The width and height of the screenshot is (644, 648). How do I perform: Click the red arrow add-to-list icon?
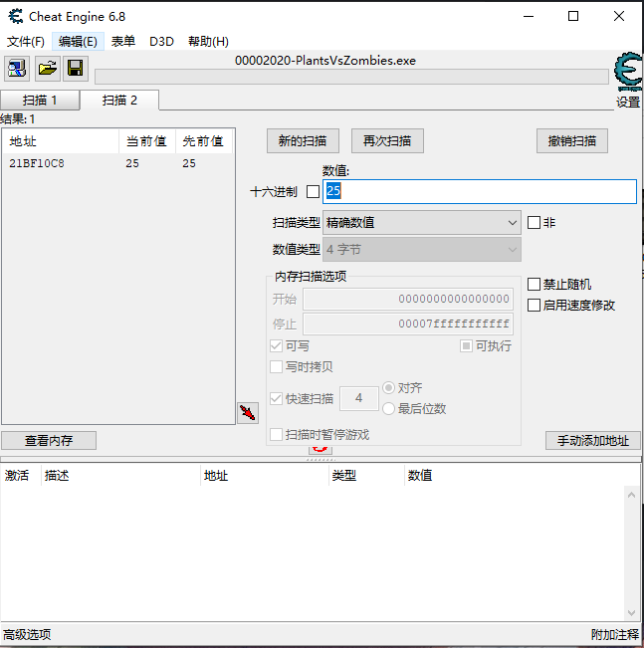(248, 413)
